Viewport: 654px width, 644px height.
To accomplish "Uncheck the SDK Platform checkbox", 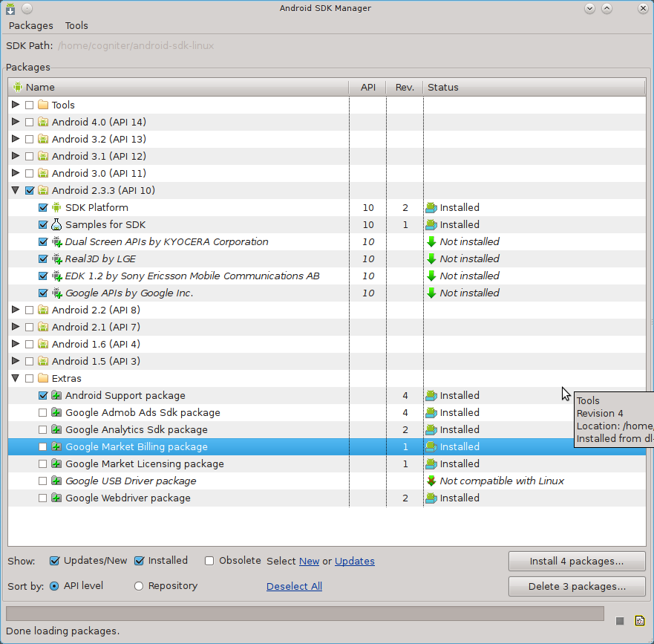I will pos(42,207).
